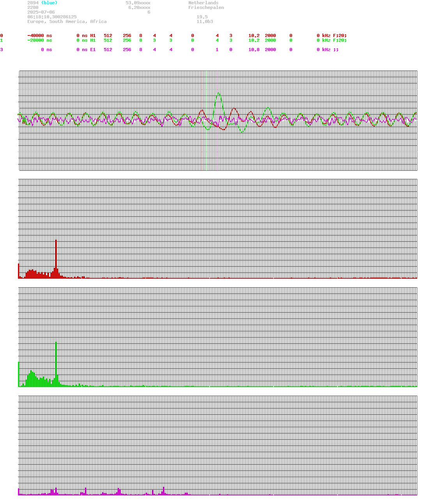427x504 pixels.
Task: Click the magenta '10.8' value
Action: coord(254,50)
